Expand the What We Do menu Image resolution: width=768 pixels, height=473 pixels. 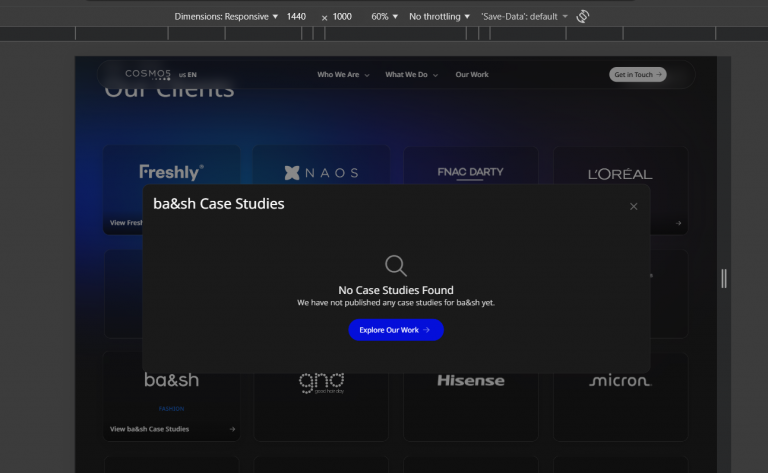tap(411, 75)
